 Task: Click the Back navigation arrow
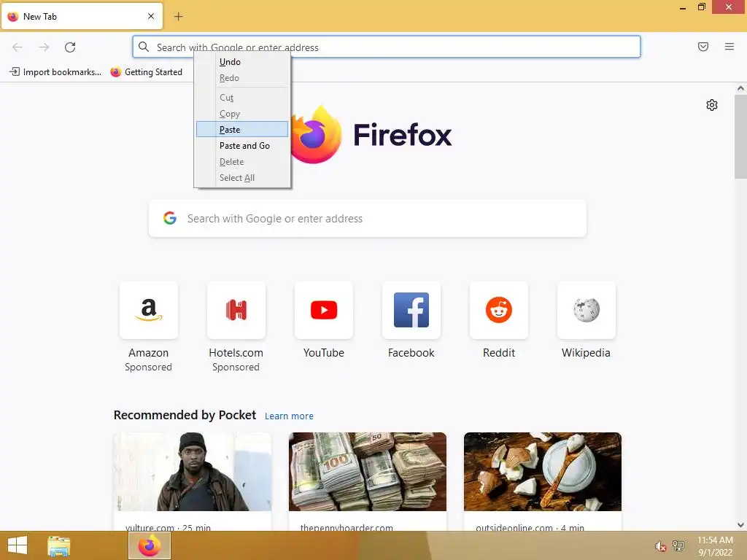pos(18,47)
